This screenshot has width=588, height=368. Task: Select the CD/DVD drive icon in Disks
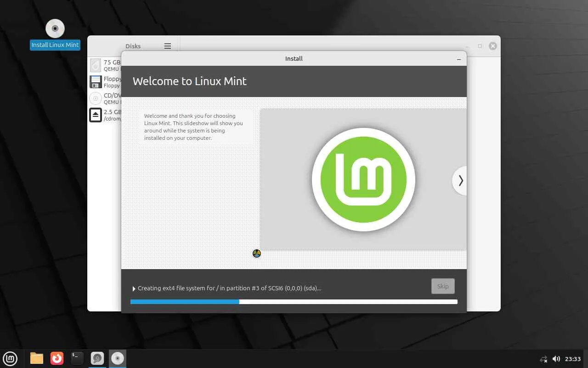[x=96, y=98]
